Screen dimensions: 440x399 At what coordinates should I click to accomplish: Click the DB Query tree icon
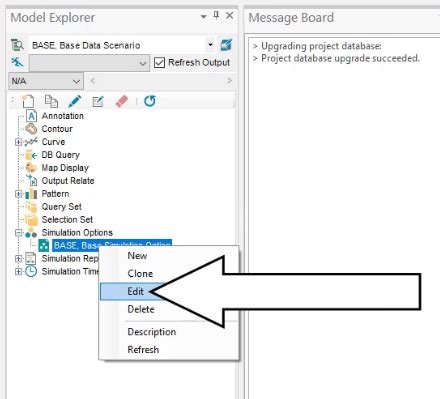point(31,155)
